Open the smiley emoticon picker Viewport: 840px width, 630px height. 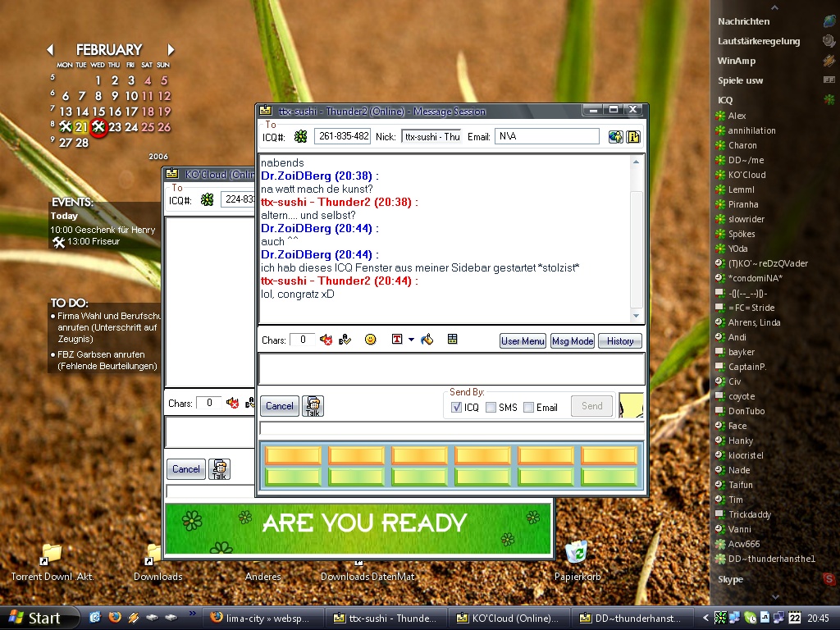pyautogui.click(x=371, y=340)
